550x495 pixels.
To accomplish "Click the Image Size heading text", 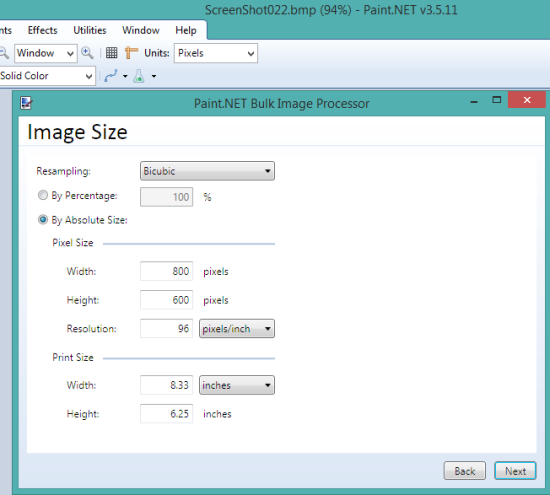I will 77,133.
